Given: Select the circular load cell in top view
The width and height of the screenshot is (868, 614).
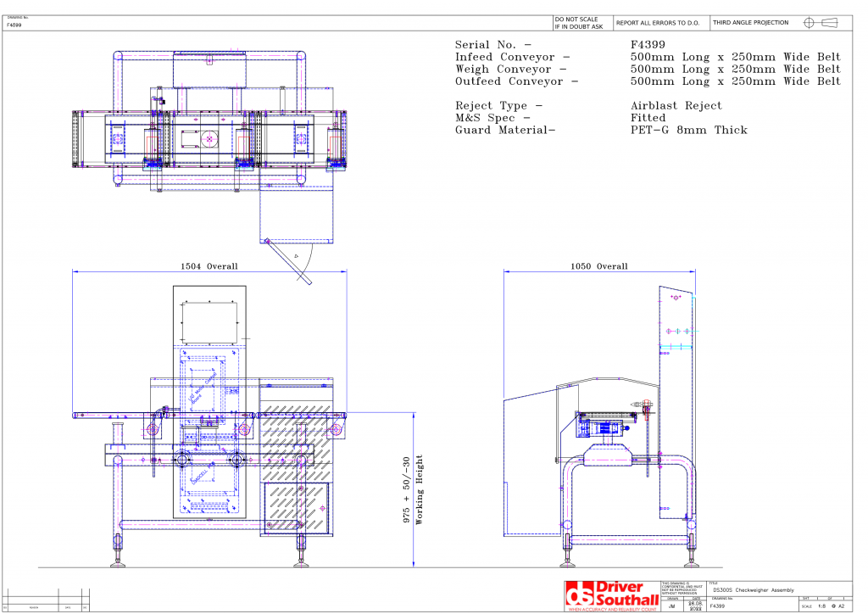Looking at the screenshot, I should pos(209,137).
